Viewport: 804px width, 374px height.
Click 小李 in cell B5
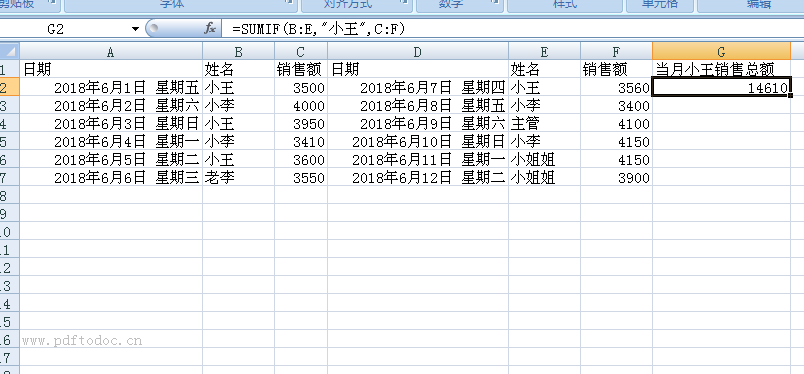(x=238, y=142)
